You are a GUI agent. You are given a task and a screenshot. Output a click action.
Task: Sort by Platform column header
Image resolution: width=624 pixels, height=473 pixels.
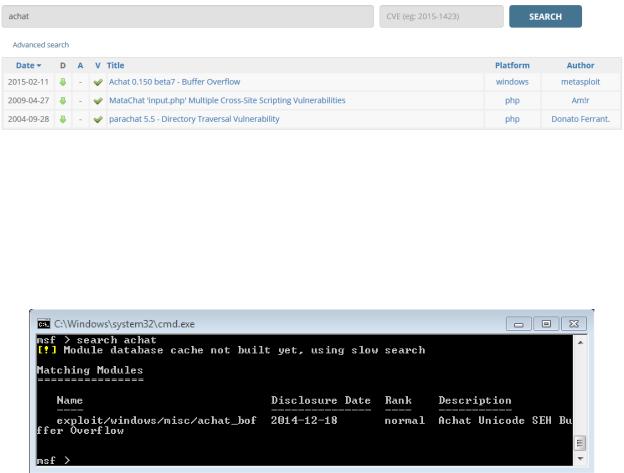tap(512, 65)
